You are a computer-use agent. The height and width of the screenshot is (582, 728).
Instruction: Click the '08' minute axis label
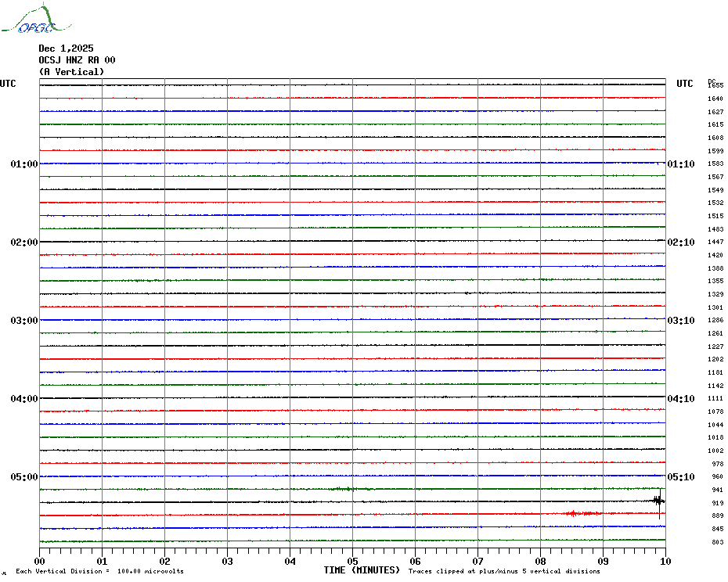[x=540, y=562]
